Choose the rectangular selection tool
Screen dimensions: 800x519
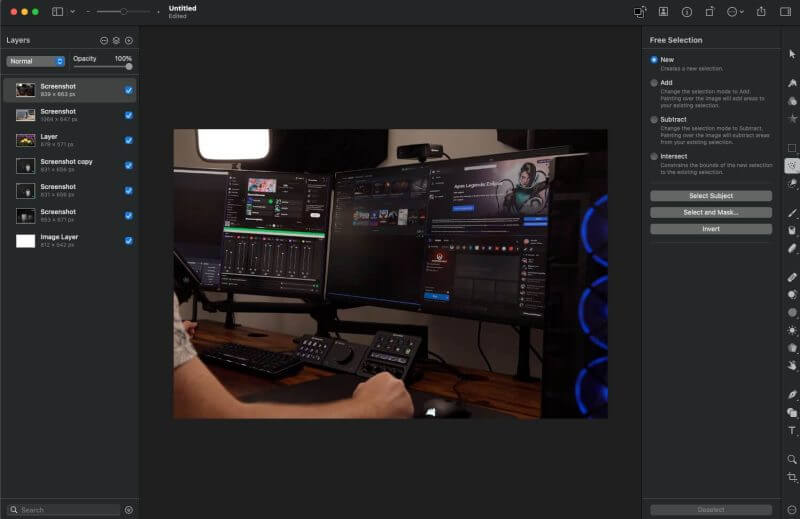(x=792, y=148)
